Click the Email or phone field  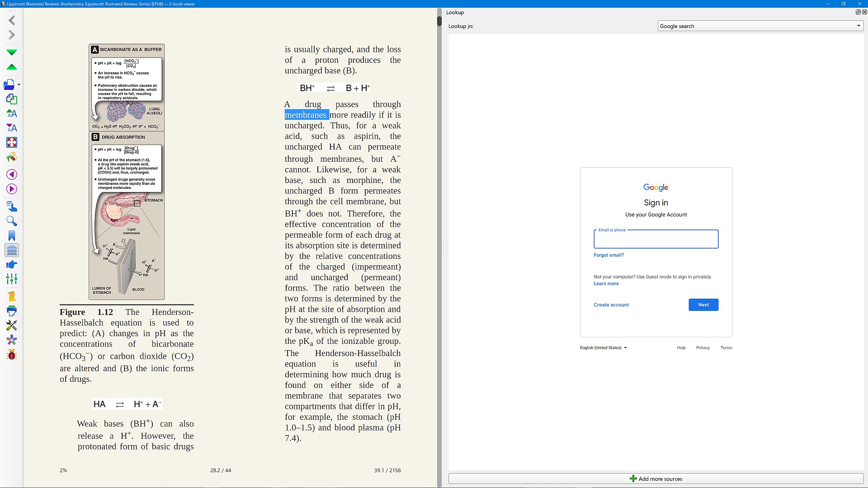tap(656, 239)
